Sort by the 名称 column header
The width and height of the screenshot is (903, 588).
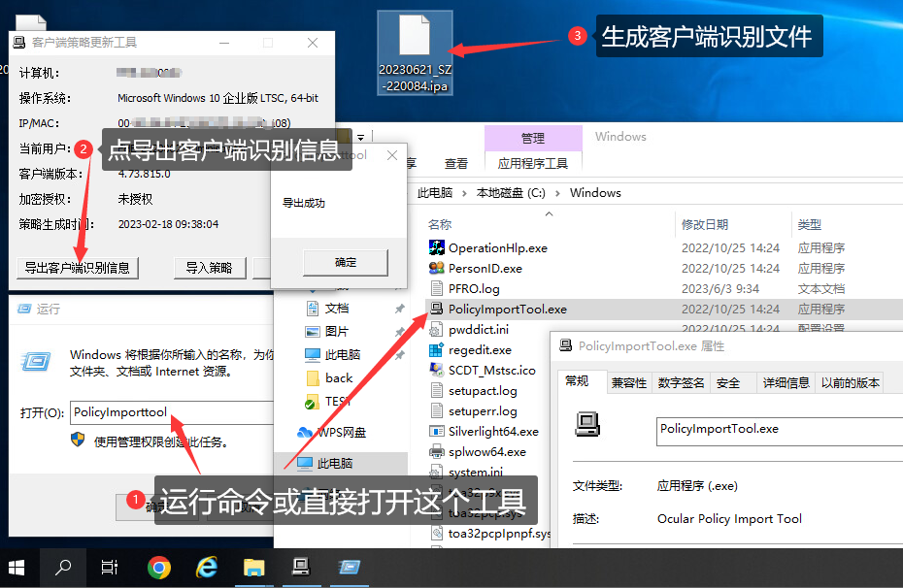[440, 225]
